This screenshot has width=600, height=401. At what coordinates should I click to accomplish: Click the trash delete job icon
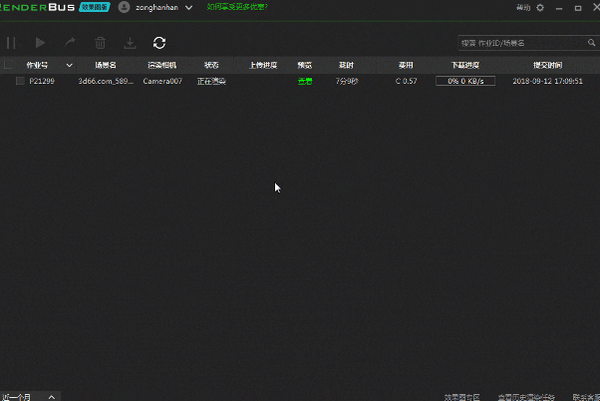tap(100, 43)
